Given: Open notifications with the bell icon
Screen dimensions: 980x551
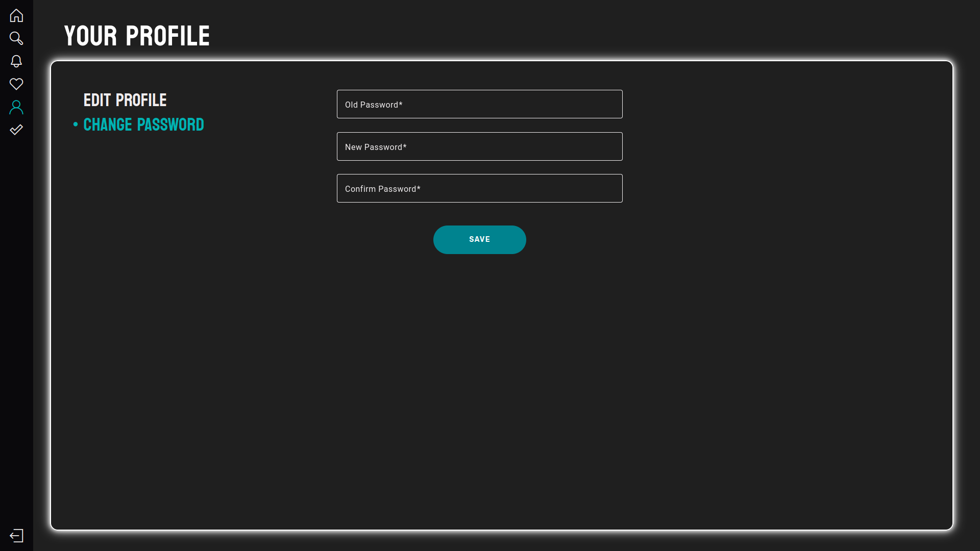Looking at the screenshot, I should click(16, 61).
